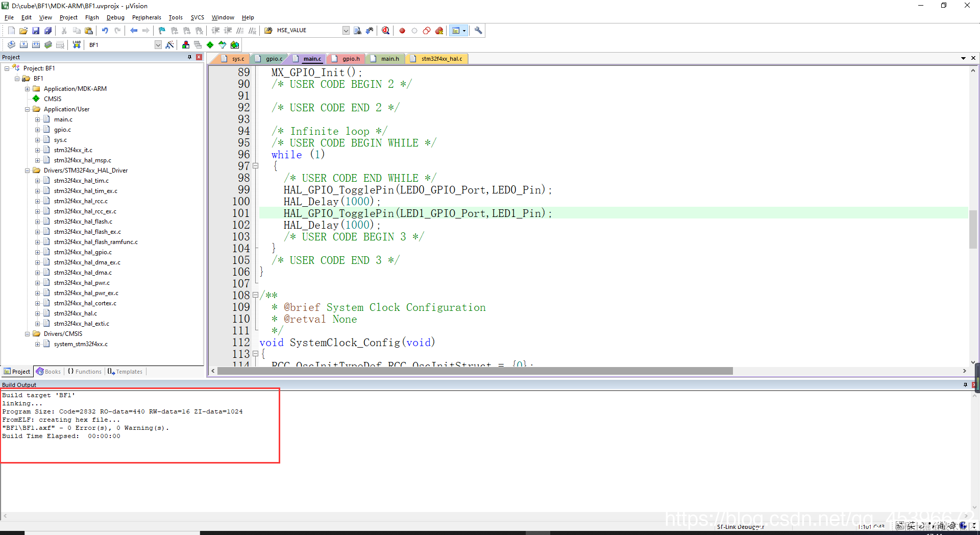Viewport: 980px width, 535px height.
Task: Place cursor on code line 99
Action: click(x=418, y=190)
